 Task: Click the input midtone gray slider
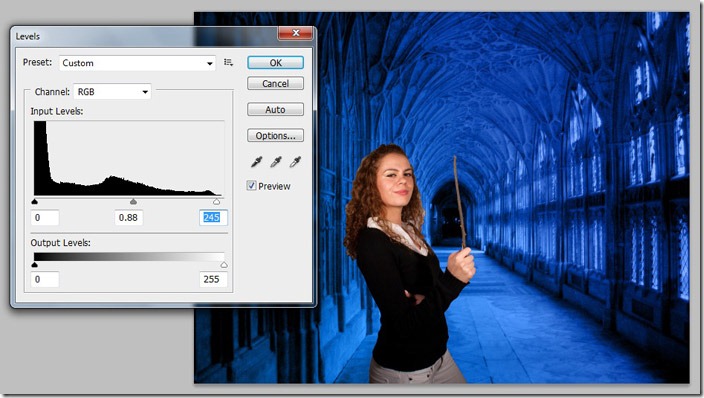133,202
